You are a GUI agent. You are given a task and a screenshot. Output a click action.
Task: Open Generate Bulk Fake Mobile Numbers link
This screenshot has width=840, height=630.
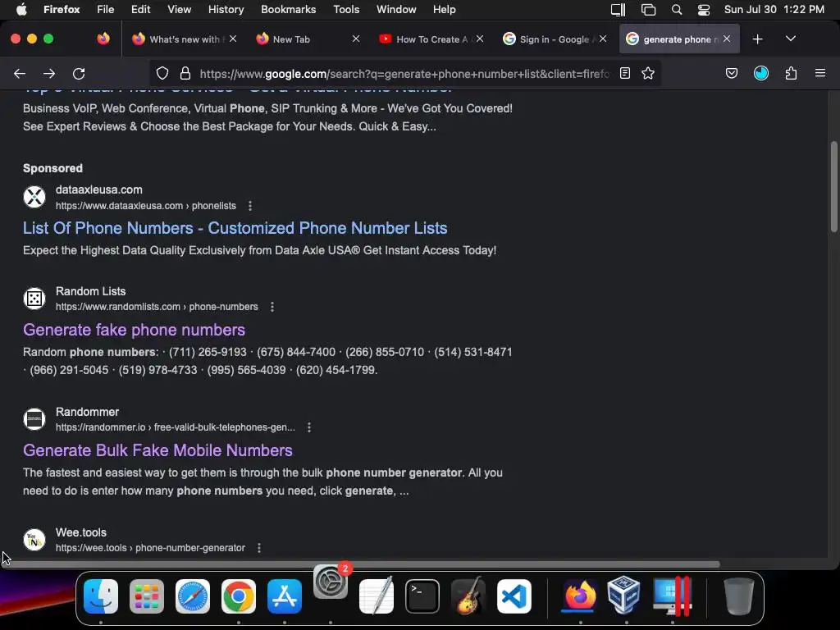pos(157,450)
